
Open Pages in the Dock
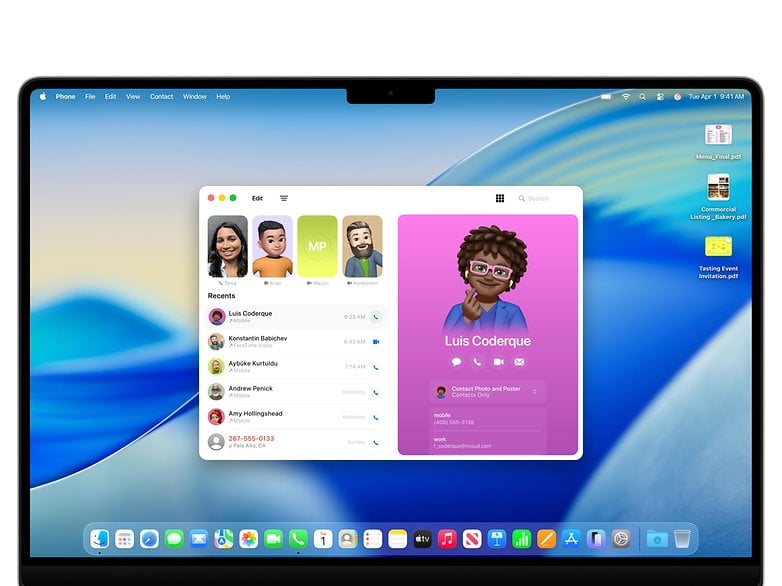point(547,539)
